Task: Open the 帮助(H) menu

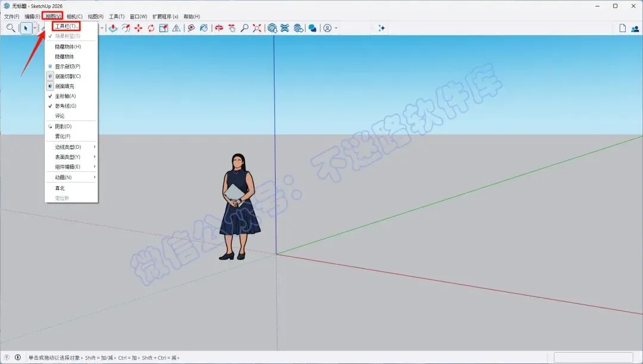Action: (192, 17)
